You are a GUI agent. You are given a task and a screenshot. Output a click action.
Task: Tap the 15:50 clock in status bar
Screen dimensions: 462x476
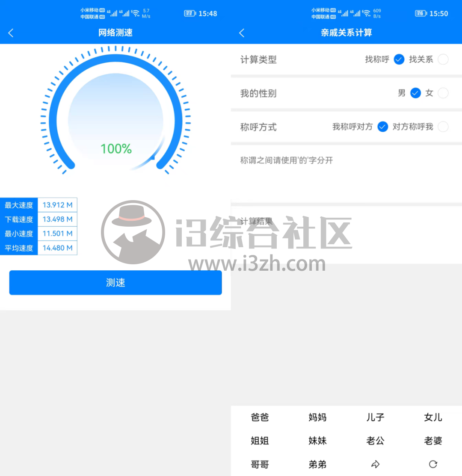[438, 13]
